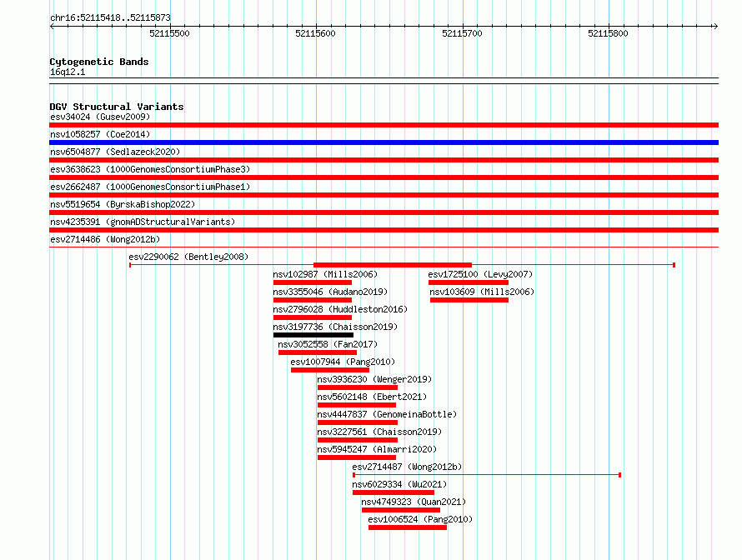The height and width of the screenshot is (560, 742).
Task: Open variant nsv103609 (Mills2006) label
Action: pyautogui.click(x=482, y=292)
